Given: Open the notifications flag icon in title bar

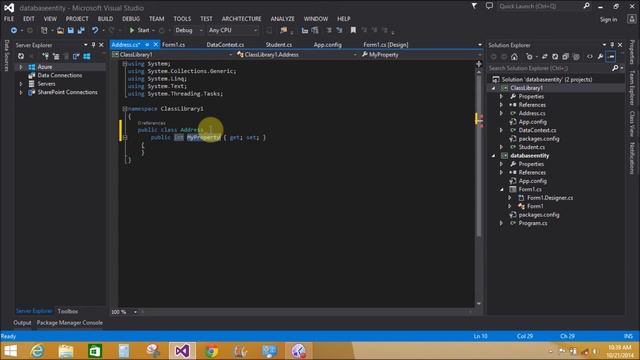Looking at the screenshot, I should coord(474,6).
